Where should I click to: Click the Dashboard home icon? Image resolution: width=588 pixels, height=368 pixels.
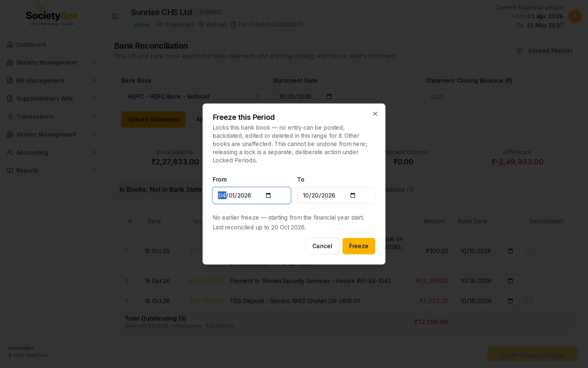pyautogui.click(x=10, y=45)
